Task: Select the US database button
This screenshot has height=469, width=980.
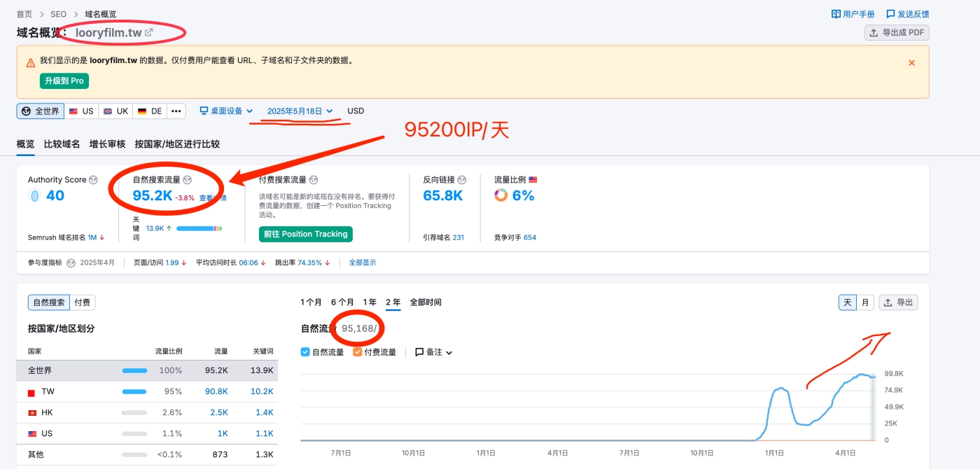Action: point(81,111)
